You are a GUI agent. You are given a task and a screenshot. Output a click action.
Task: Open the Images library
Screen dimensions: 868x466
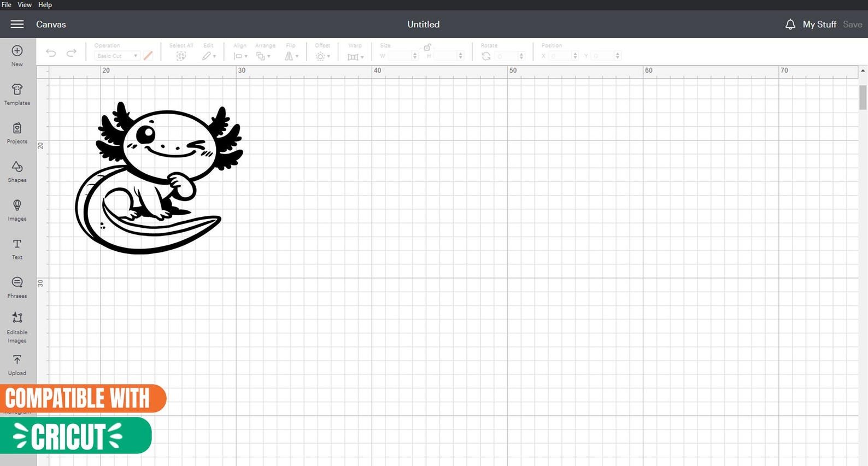[17, 210]
